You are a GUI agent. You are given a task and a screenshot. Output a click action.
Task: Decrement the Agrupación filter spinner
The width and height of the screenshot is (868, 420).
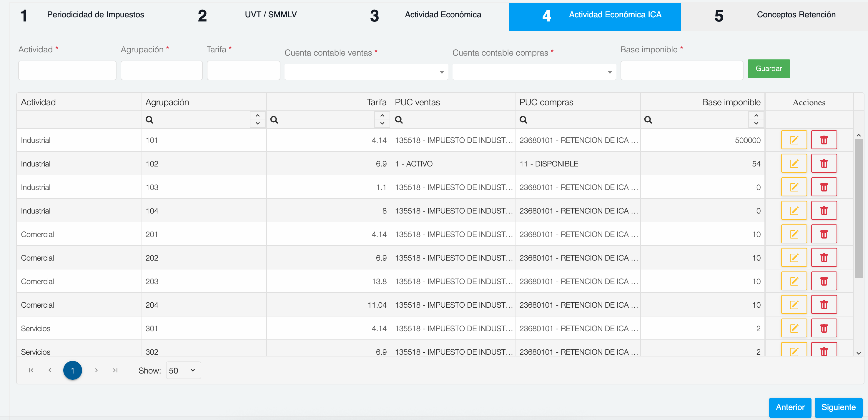257,124
